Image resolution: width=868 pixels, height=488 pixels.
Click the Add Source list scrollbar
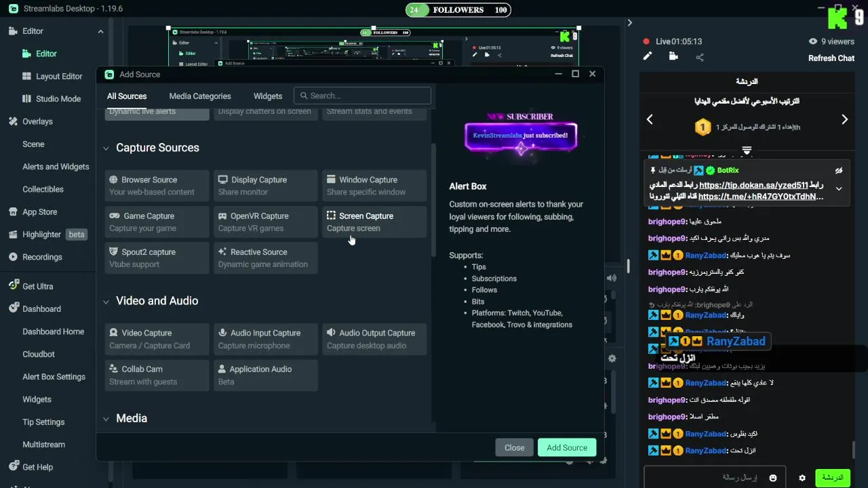tap(434, 200)
